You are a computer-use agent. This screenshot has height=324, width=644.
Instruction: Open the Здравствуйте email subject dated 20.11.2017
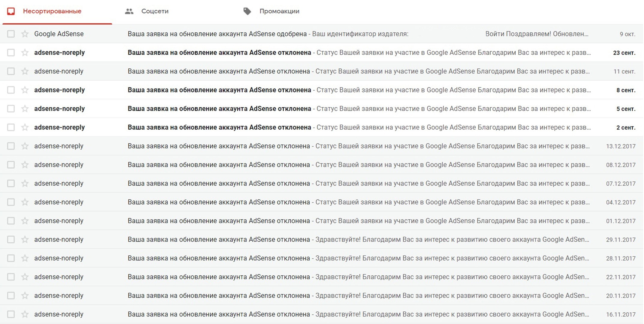[x=219, y=295]
